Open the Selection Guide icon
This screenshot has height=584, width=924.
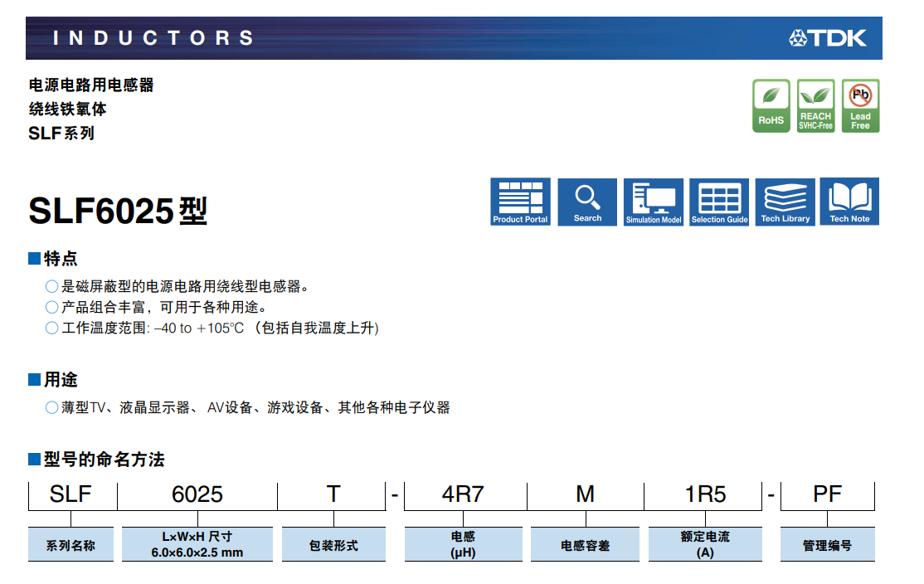point(719,202)
